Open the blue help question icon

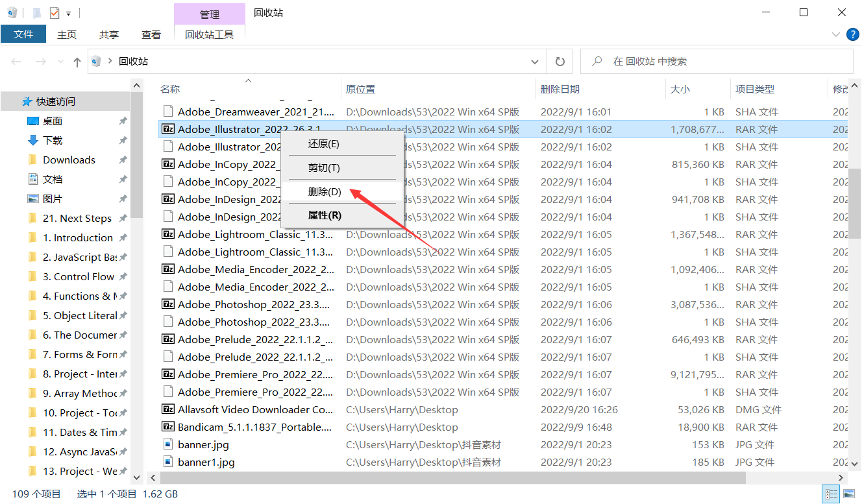click(x=853, y=34)
